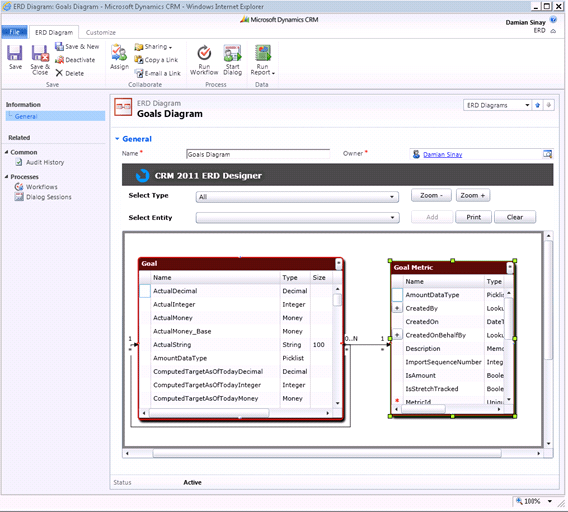Open the Sharing dropdown
This screenshot has width=568, height=512.
click(x=153, y=46)
